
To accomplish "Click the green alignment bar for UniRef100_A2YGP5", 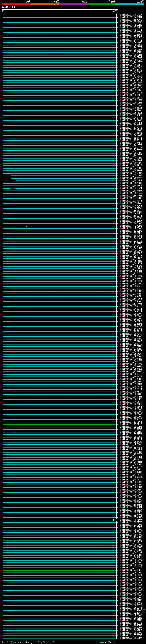I will click(x=60, y=226).
